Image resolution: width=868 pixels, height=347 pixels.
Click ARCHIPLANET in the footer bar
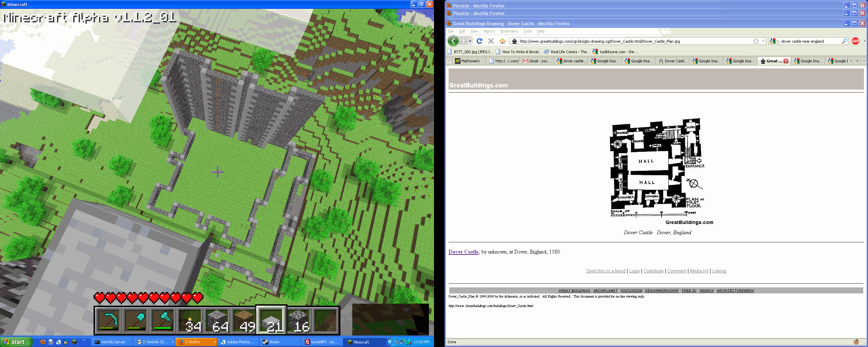tap(605, 290)
